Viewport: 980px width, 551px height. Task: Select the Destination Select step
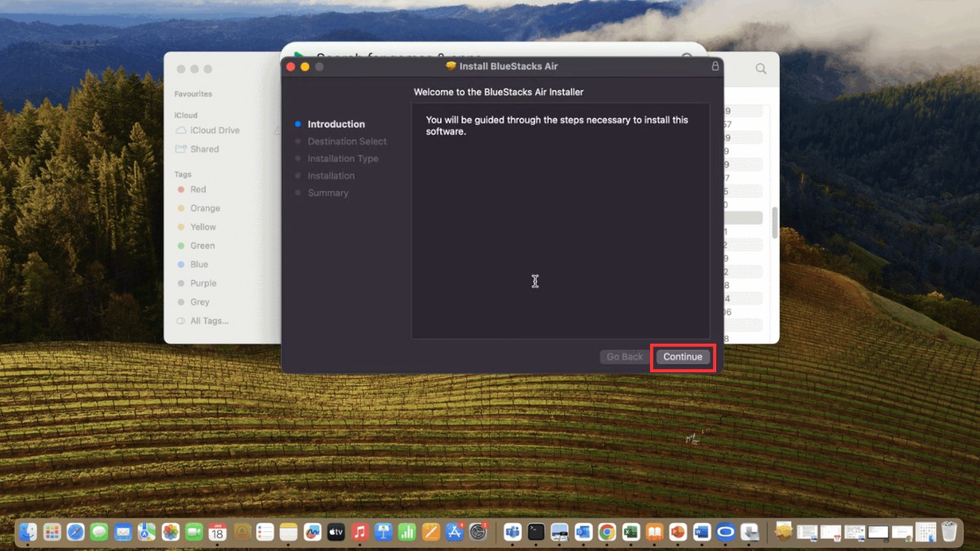coord(347,141)
